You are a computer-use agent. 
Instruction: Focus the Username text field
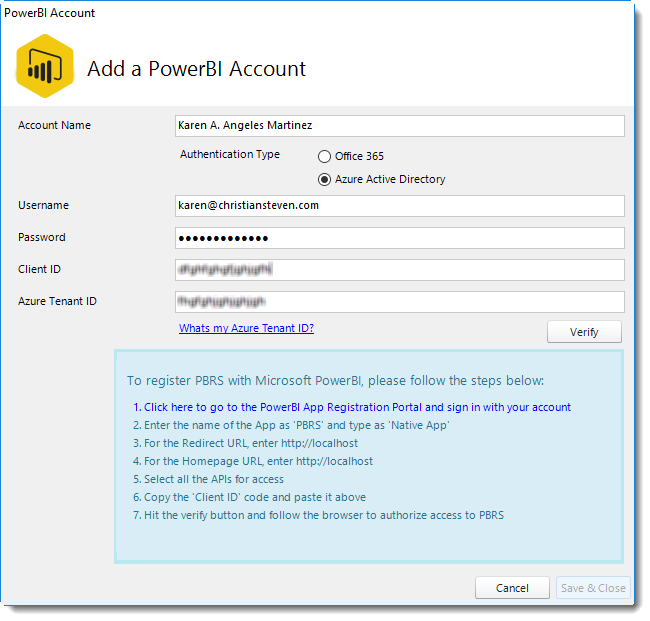click(400, 206)
